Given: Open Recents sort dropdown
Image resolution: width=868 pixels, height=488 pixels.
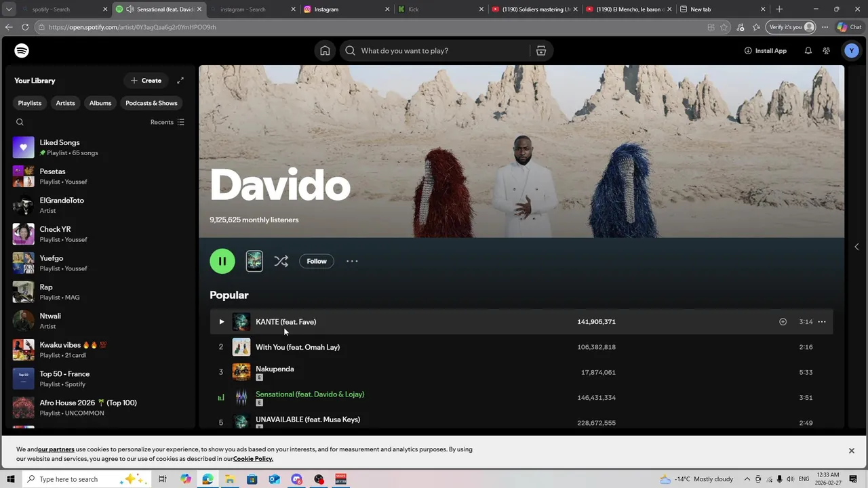Looking at the screenshot, I should (167, 122).
